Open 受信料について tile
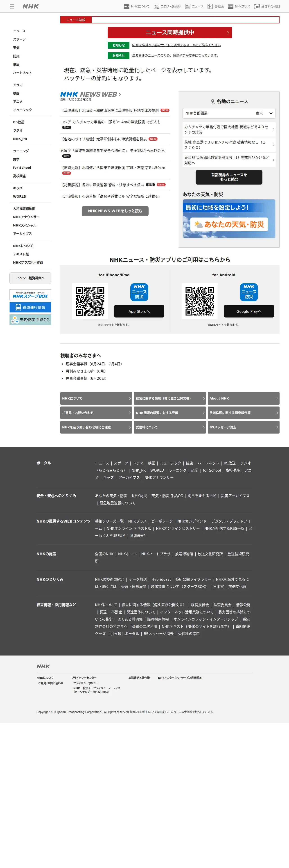This screenshot has height=868, width=289. [170, 427]
